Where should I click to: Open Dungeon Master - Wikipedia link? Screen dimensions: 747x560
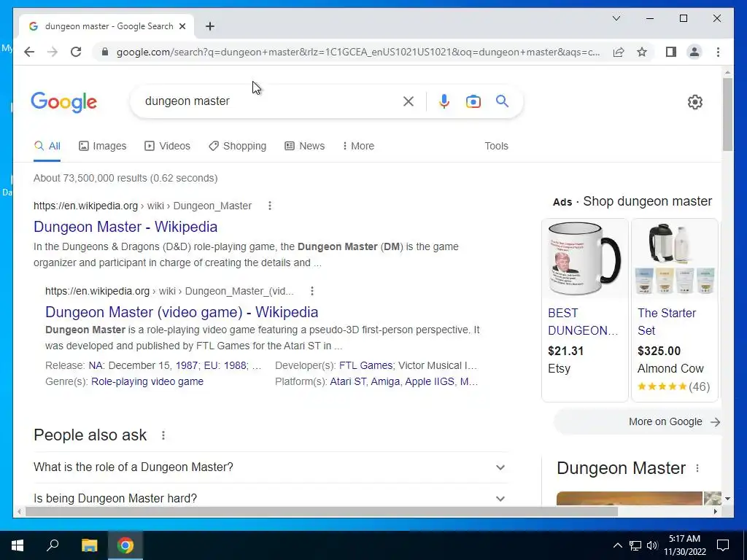[x=125, y=227]
